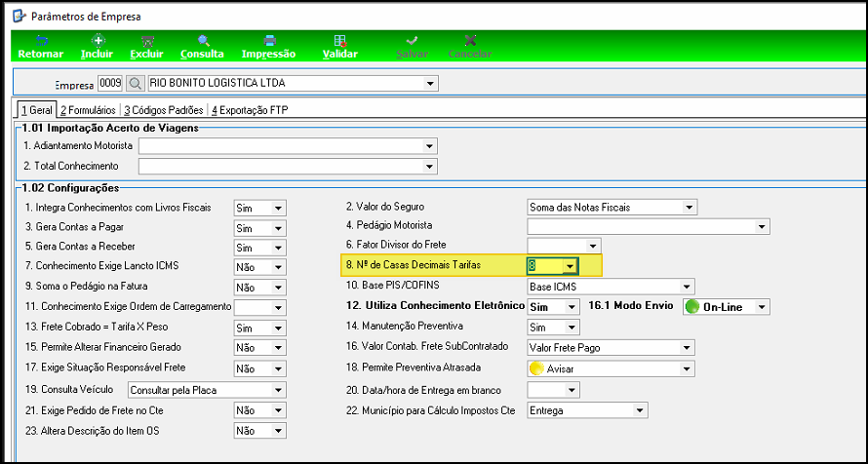The image size is (868, 464).
Task: Open Utiliza Conhecimento Eletrônico dropdown
Action: pyautogui.click(x=572, y=306)
